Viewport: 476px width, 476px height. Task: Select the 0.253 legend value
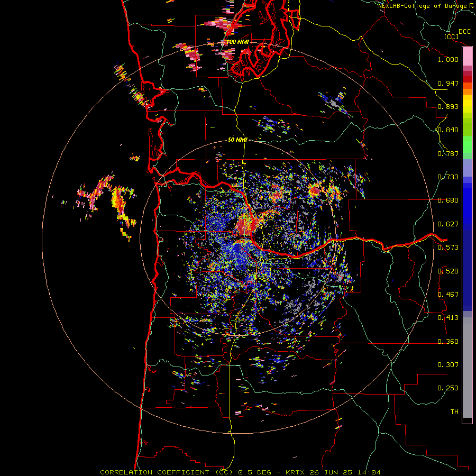(x=448, y=388)
